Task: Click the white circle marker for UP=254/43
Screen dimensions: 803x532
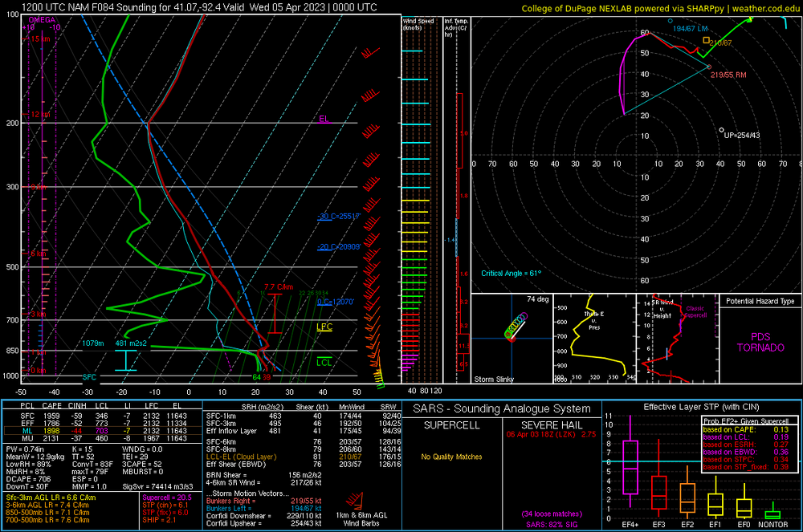Action: [722, 130]
